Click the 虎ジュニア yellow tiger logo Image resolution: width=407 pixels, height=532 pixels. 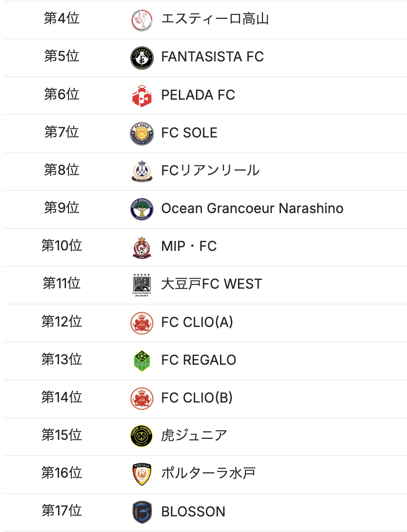click(142, 436)
